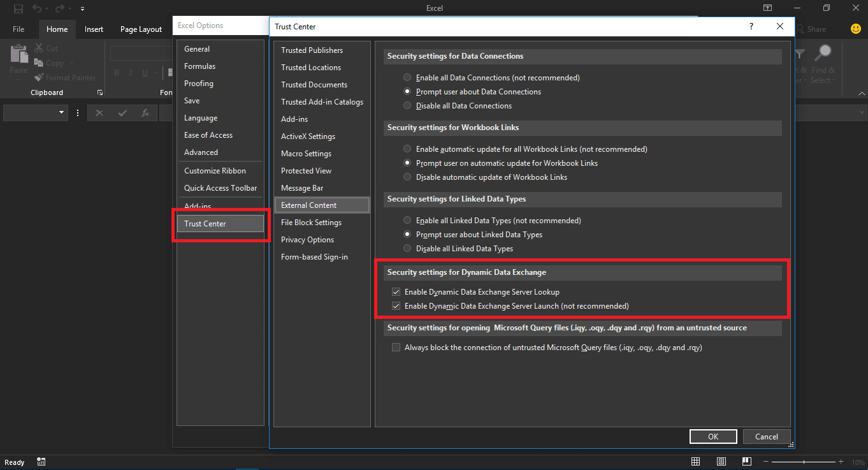
Task: Click the Share icon in Excel window
Action: (x=800, y=29)
